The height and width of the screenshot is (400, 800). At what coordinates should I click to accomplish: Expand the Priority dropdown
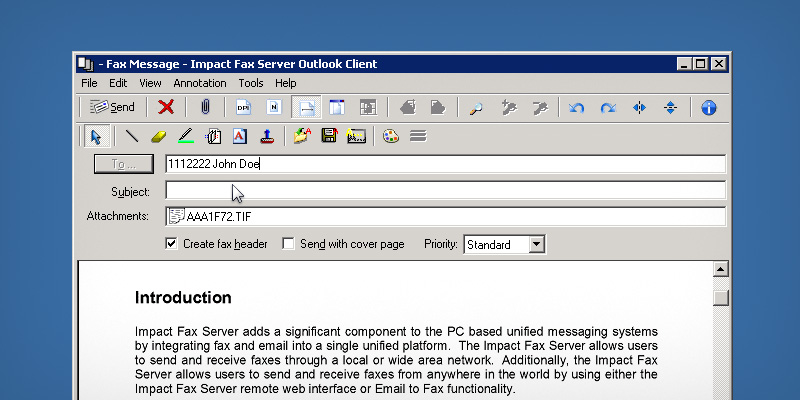point(536,244)
